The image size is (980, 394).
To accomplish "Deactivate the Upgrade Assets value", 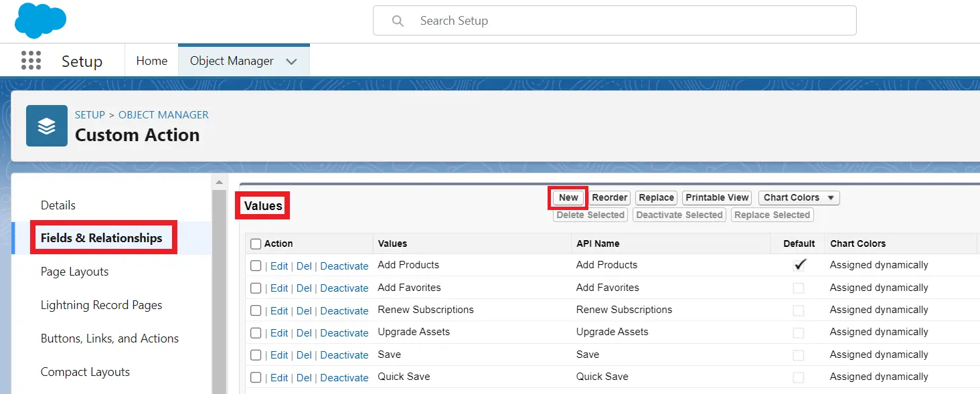I will click(x=344, y=332).
